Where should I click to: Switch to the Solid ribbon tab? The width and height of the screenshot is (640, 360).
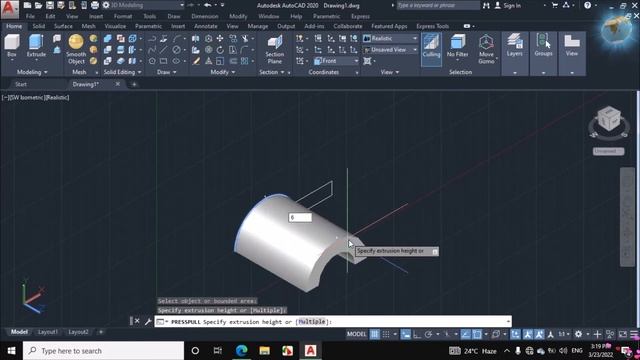pos(39,26)
